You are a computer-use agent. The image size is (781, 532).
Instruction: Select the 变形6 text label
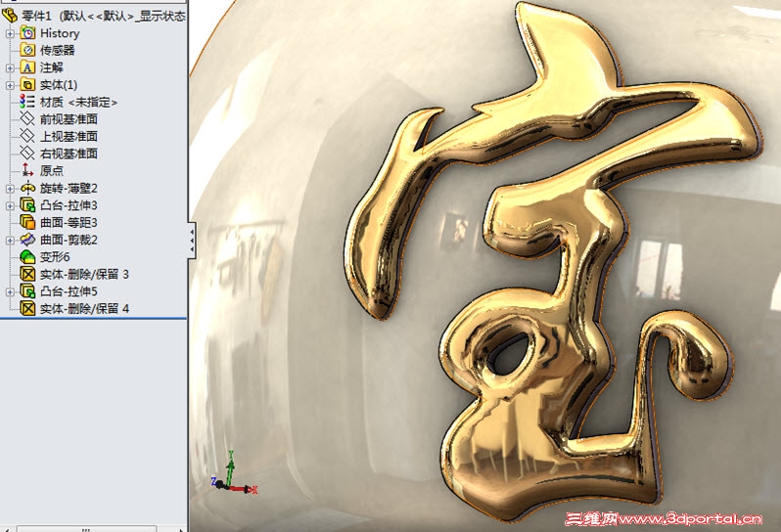[55, 257]
